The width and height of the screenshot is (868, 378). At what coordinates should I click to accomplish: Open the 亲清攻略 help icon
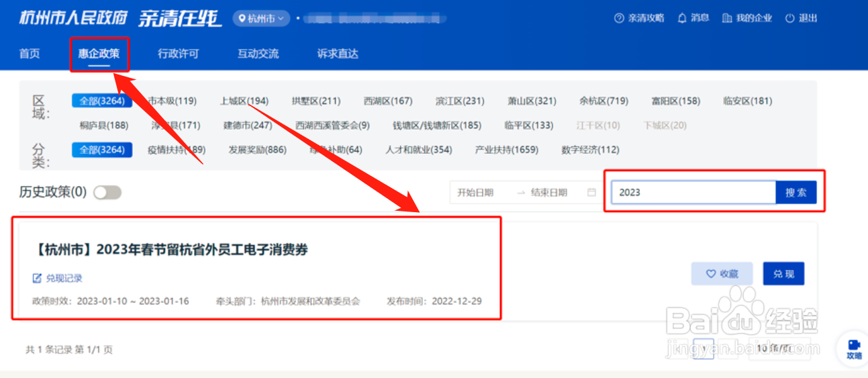(x=619, y=18)
